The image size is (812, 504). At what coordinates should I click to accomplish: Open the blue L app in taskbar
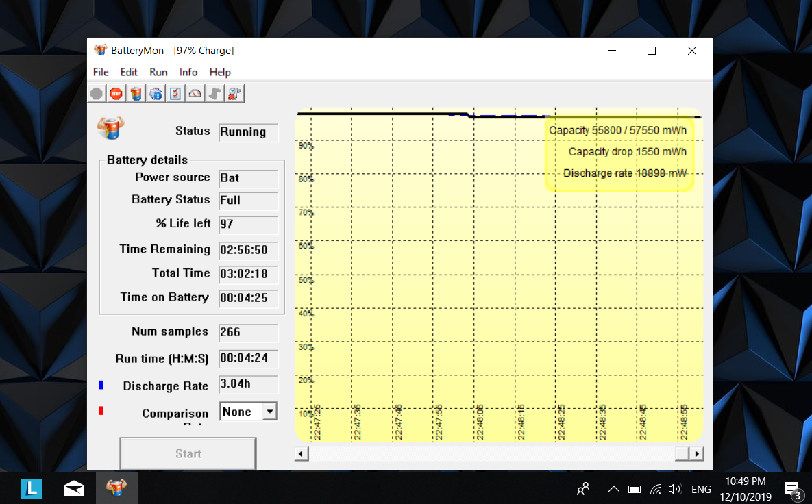click(31, 488)
